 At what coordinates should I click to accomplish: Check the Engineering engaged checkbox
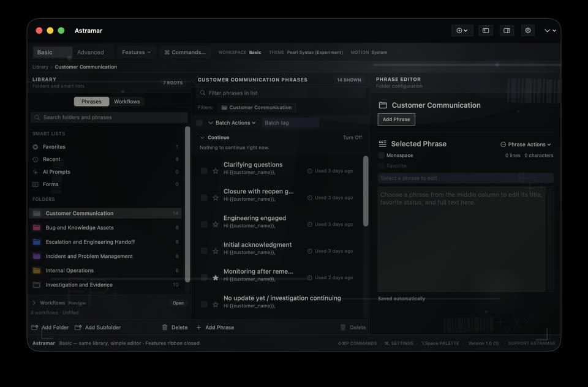pos(204,224)
